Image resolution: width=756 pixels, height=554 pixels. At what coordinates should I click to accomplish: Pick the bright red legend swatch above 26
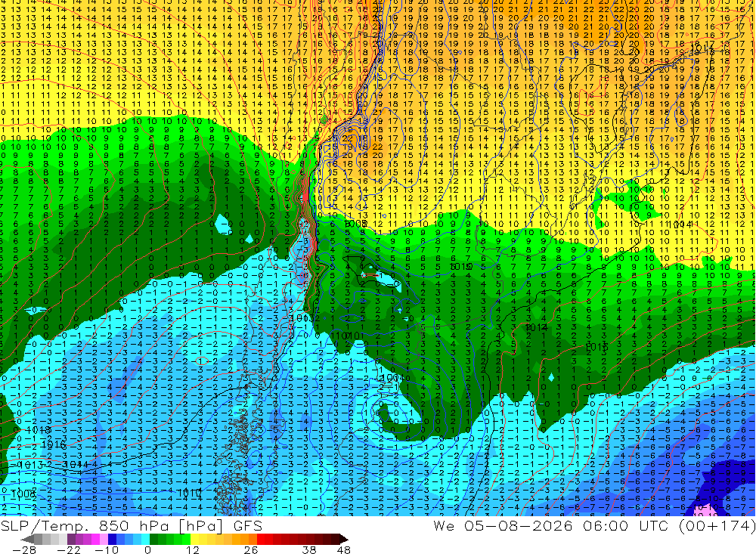[261, 539]
